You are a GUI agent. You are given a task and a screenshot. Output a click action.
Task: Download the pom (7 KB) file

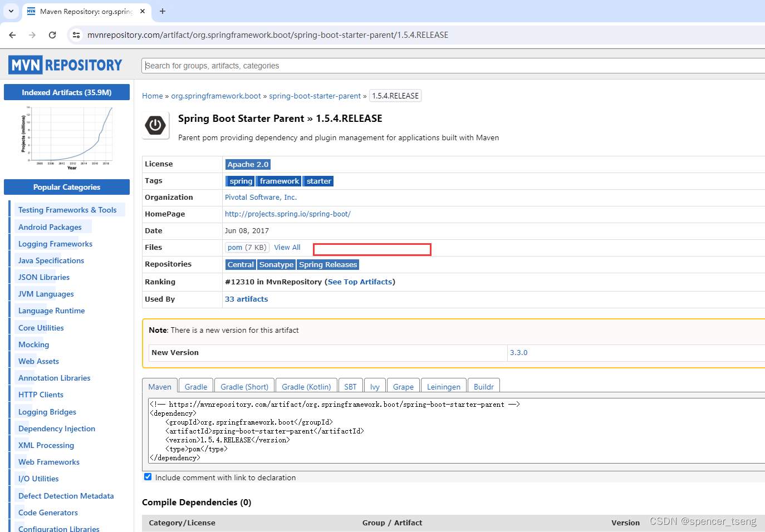coord(247,248)
